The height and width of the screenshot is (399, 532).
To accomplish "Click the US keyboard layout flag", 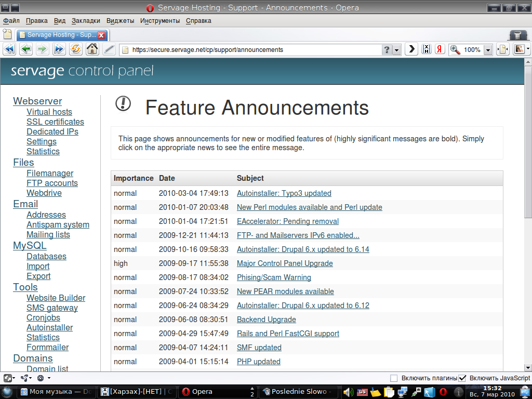I will tap(362, 392).
